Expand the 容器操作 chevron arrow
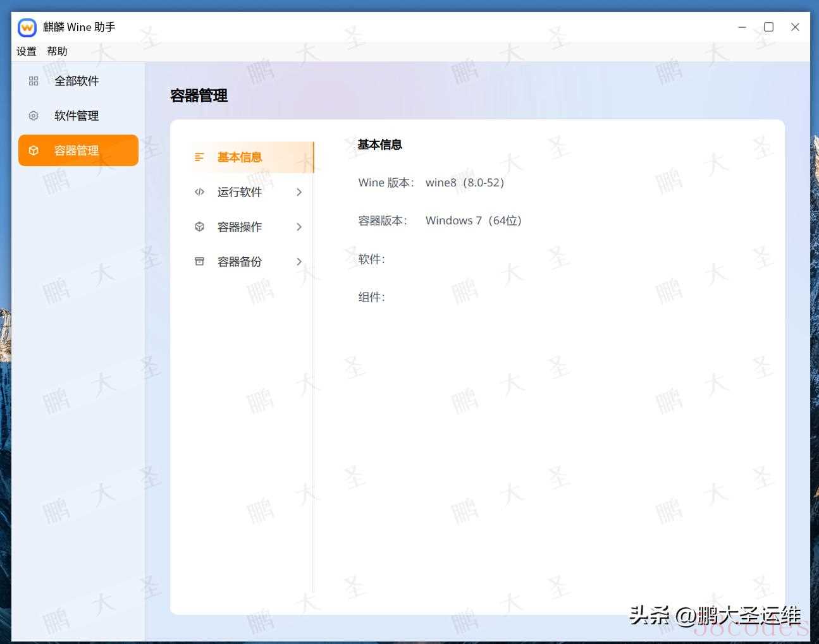819x644 pixels. pyautogui.click(x=299, y=227)
